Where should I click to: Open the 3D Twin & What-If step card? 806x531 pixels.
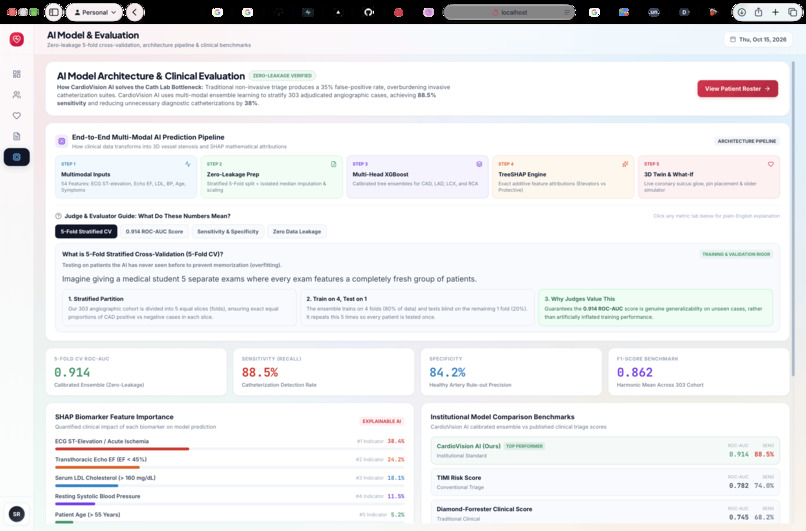(x=709, y=177)
